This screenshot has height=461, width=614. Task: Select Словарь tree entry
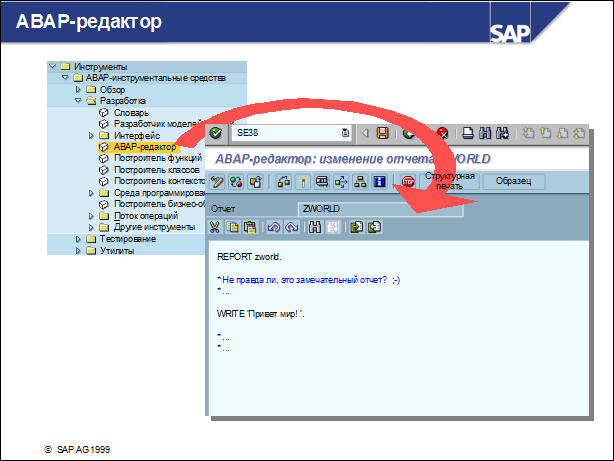click(x=131, y=112)
